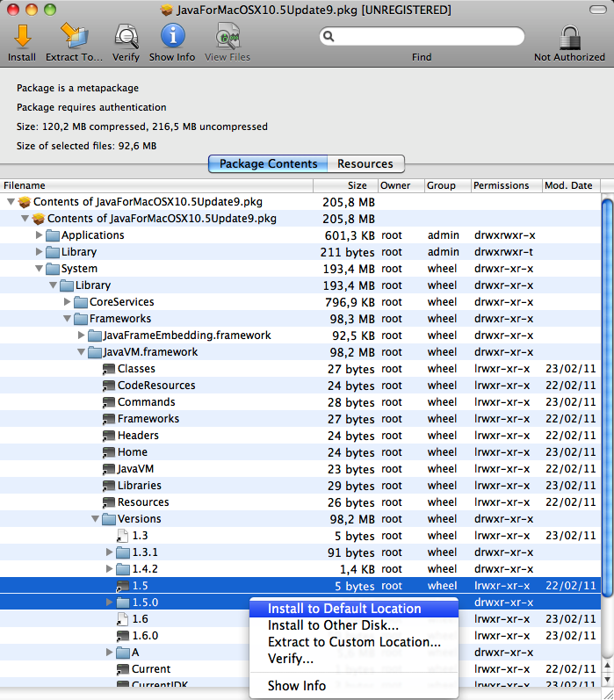This screenshot has height=700, width=614.
Task: Collapse the JavaVM.framework folder
Action: (82, 352)
